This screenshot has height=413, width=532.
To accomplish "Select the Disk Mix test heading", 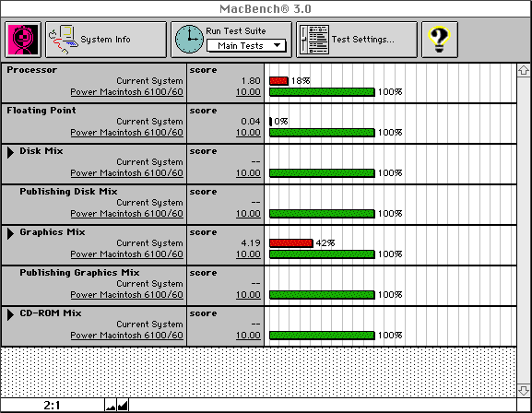I will tap(41, 151).
